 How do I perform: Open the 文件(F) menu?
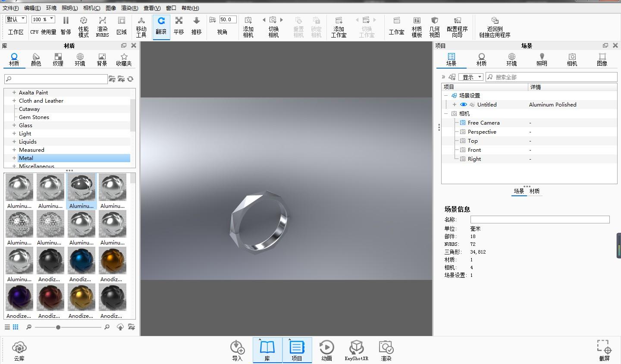tap(10, 8)
